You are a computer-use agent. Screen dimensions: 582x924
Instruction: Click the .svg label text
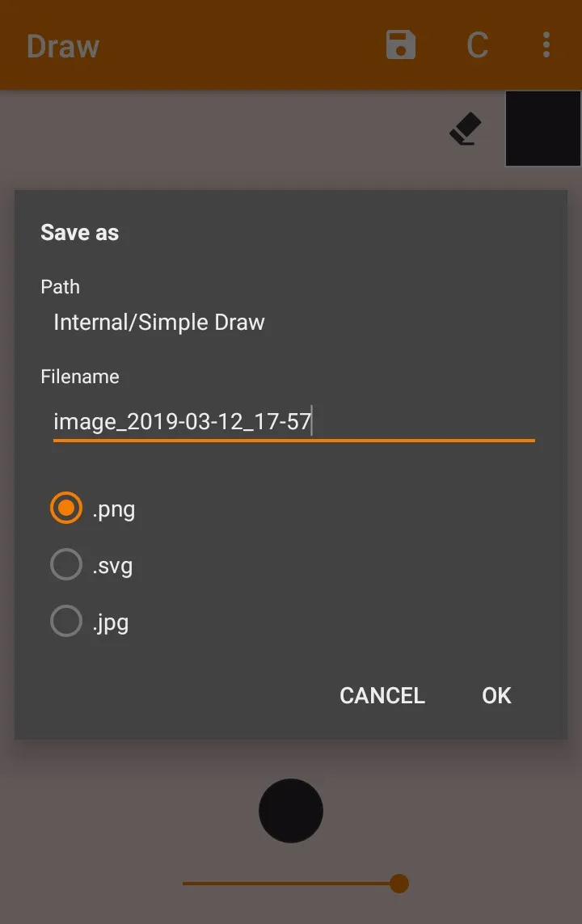(112, 566)
